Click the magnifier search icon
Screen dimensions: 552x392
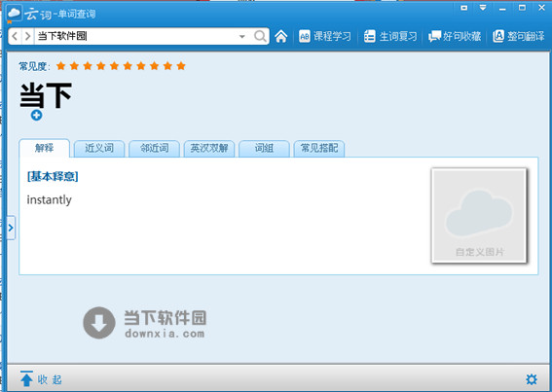coord(260,36)
